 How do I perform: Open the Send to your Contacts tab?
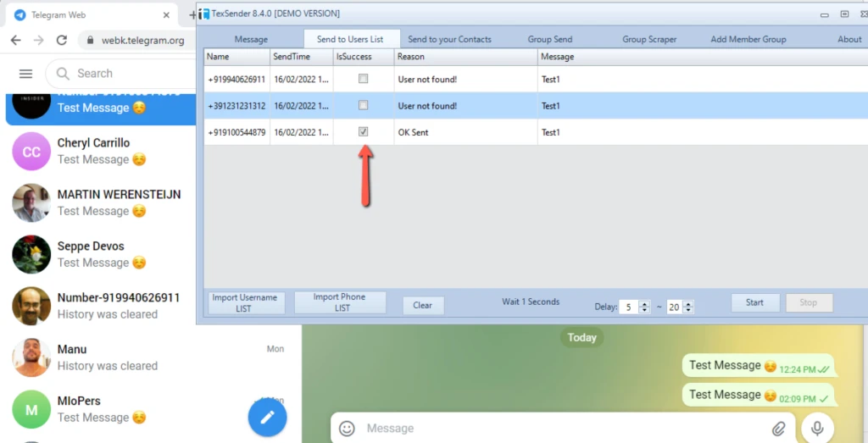(449, 39)
